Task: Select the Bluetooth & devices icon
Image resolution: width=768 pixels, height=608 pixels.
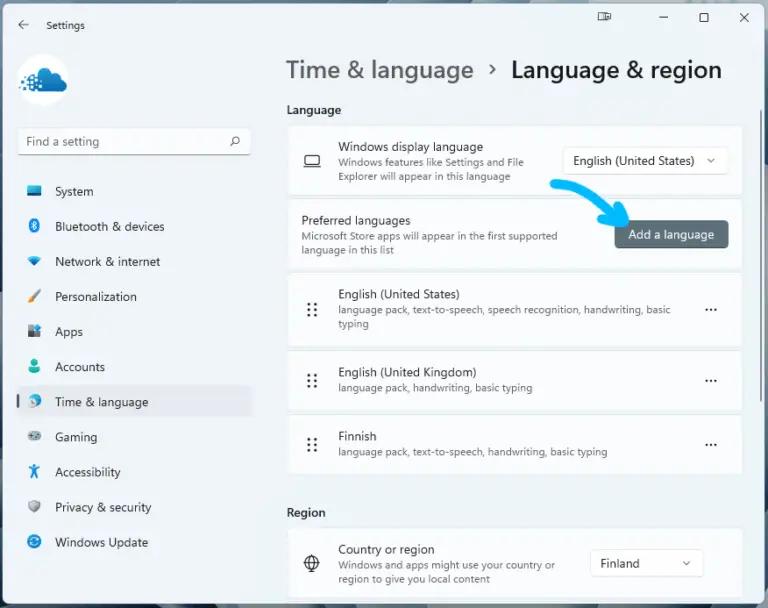Action: (34, 226)
